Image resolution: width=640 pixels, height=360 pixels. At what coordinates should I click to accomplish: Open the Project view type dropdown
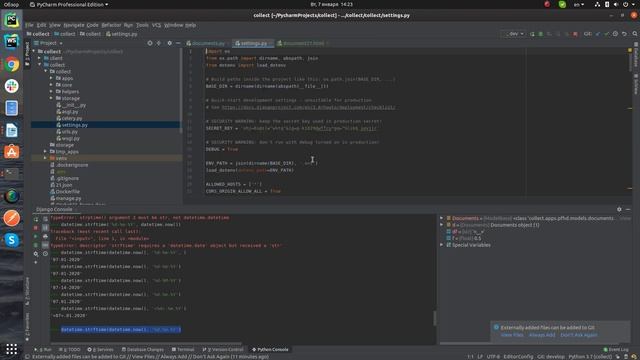49,43
